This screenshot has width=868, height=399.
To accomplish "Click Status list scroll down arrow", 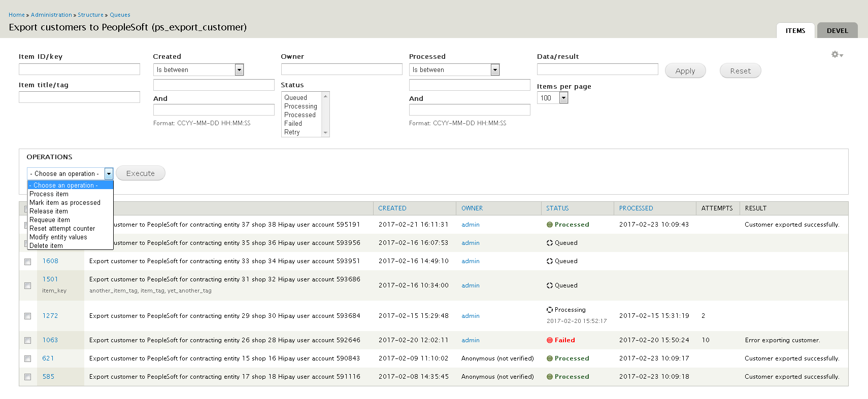I will click(326, 133).
